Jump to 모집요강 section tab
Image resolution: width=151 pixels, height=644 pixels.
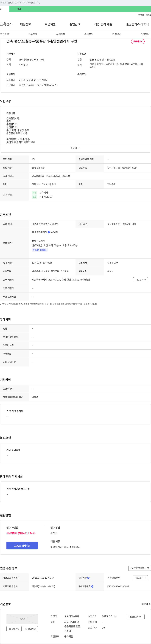[5, 34]
